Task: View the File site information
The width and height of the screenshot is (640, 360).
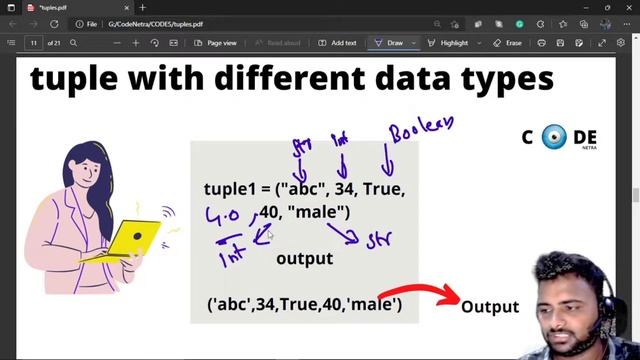Action: [x=86, y=24]
